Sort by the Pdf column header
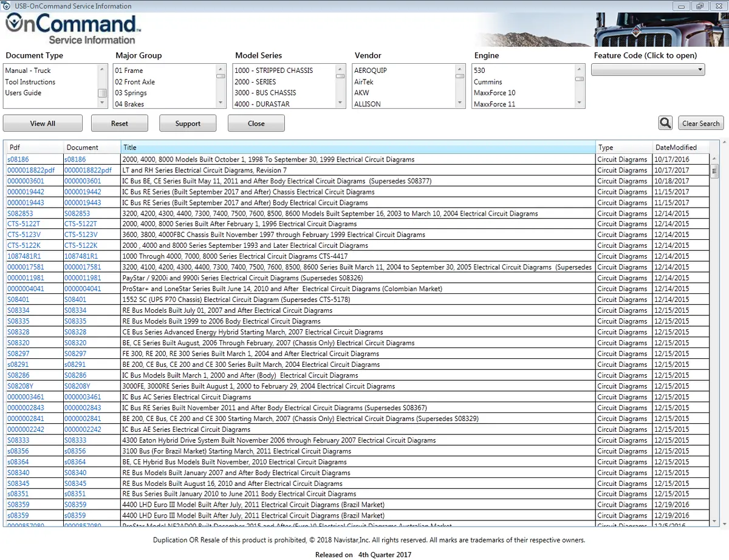 pos(34,147)
